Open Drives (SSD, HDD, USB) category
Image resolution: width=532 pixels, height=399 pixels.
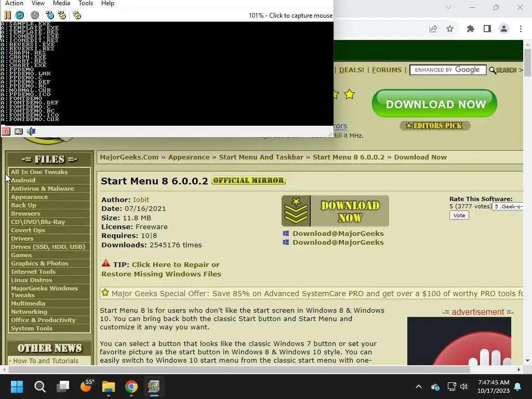pyautogui.click(x=48, y=247)
